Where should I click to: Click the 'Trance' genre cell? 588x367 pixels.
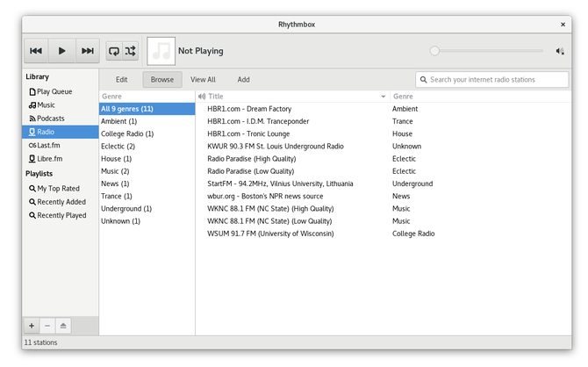pos(402,121)
